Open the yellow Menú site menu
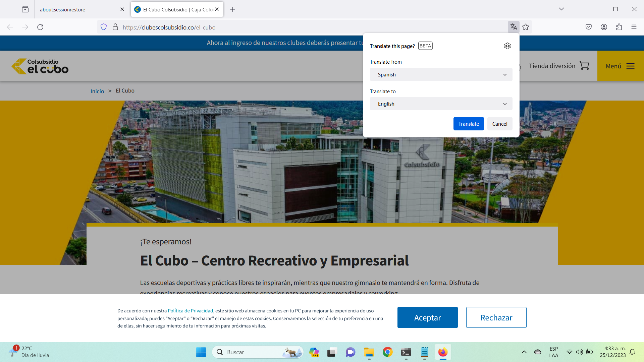The height and width of the screenshot is (362, 644). tap(620, 66)
